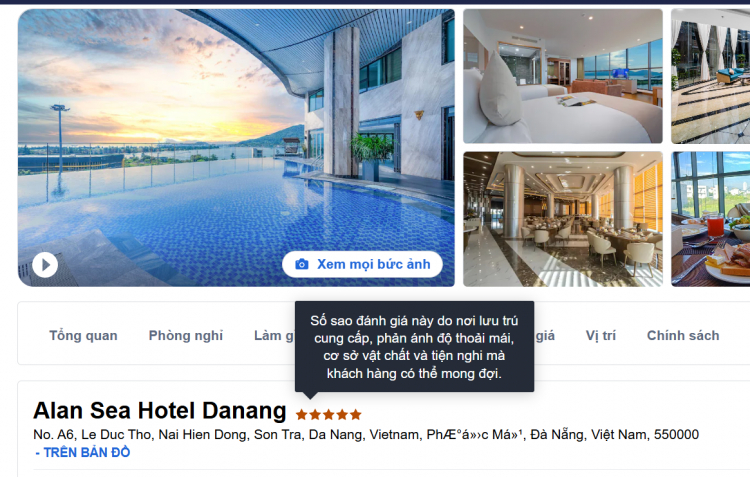View the breakfast food photo thumbnail
Image resolution: width=750 pixels, height=477 pixels.
click(710, 219)
